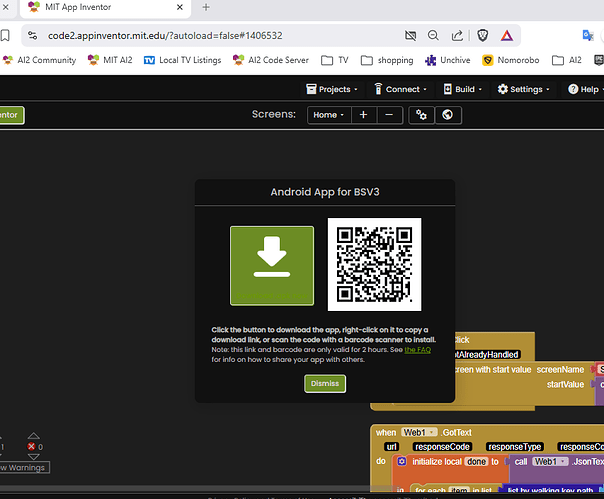Viewport: 604px width, 499px height.
Task: Click the QR code image
Action: pyautogui.click(x=374, y=264)
